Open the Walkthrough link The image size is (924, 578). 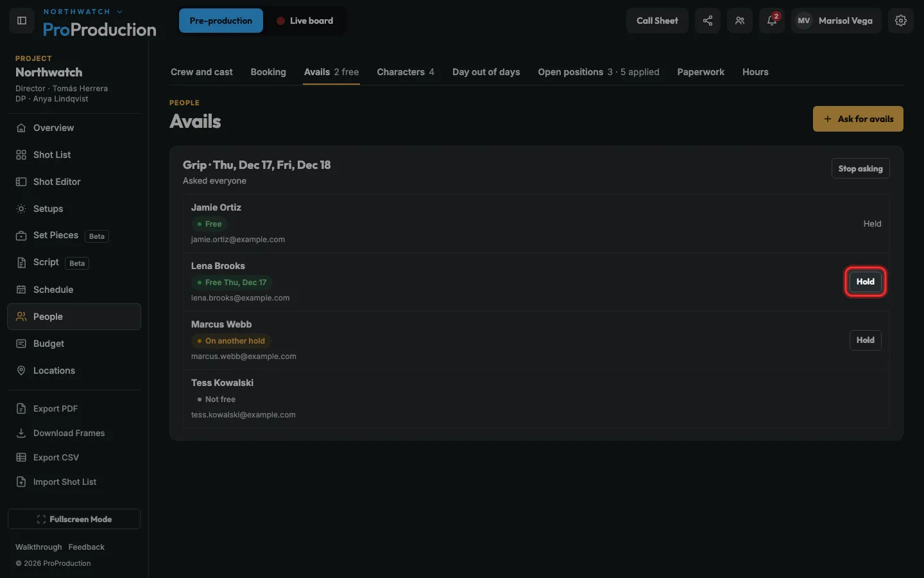[x=38, y=547]
